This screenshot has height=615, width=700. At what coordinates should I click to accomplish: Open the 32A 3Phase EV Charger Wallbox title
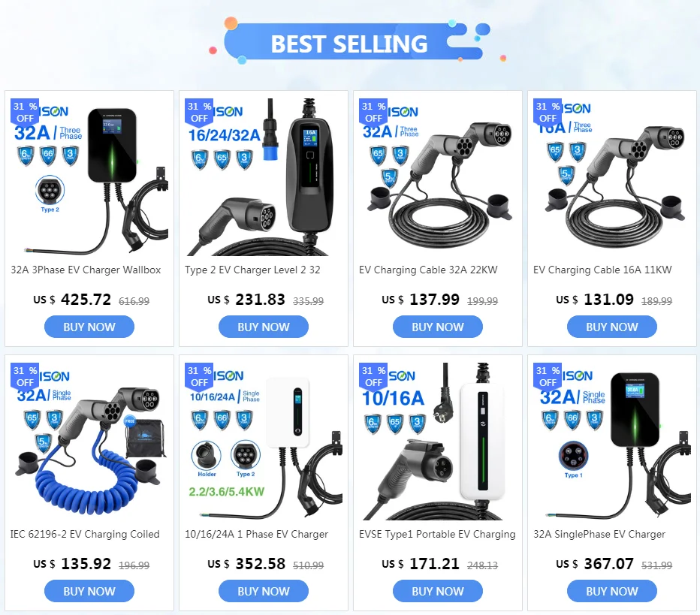86,270
